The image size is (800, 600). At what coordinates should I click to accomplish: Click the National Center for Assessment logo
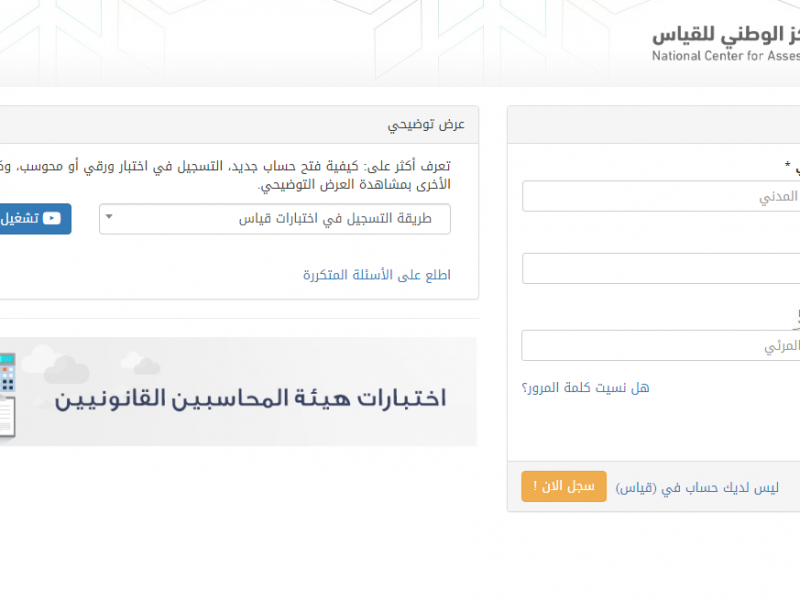pos(726,44)
